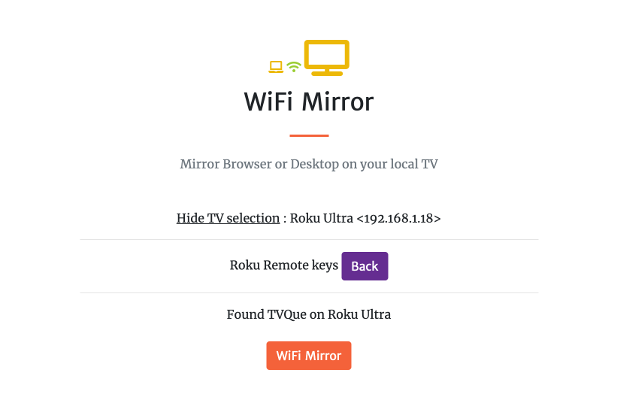Click the WiFi Mirror page heading
This screenshot has height=400, width=640.
click(x=309, y=102)
